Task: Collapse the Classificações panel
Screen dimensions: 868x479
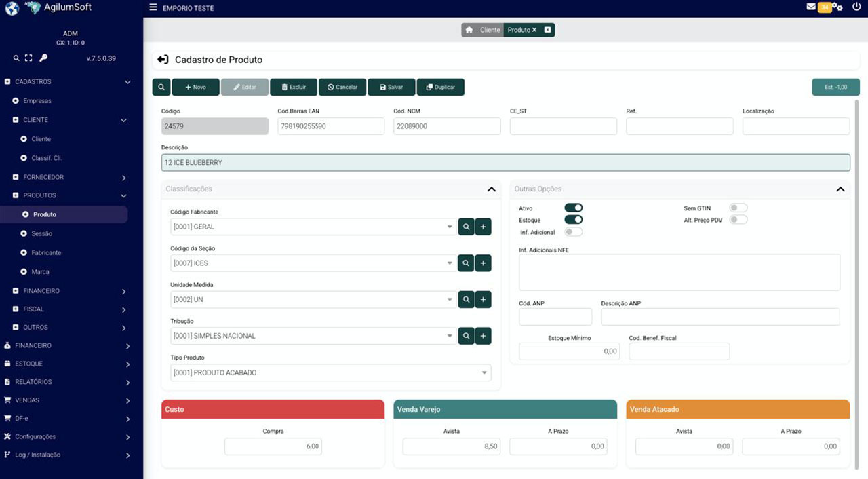Action: click(x=492, y=189)
